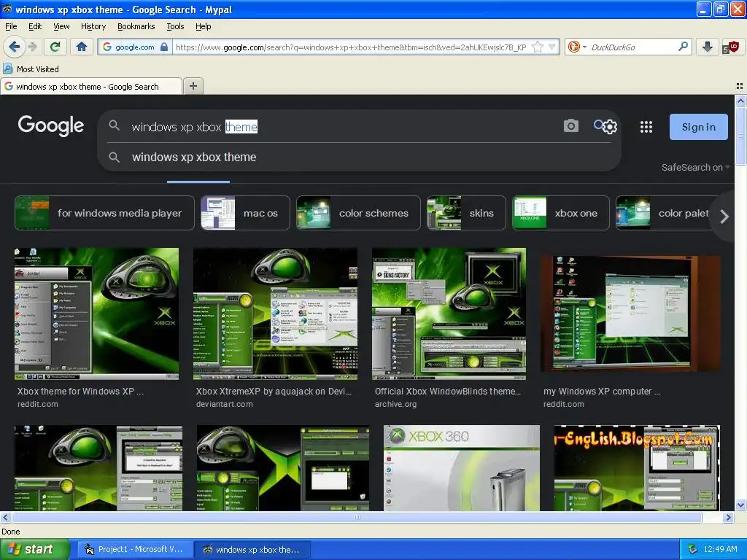Open the File menu

point(11,26)
